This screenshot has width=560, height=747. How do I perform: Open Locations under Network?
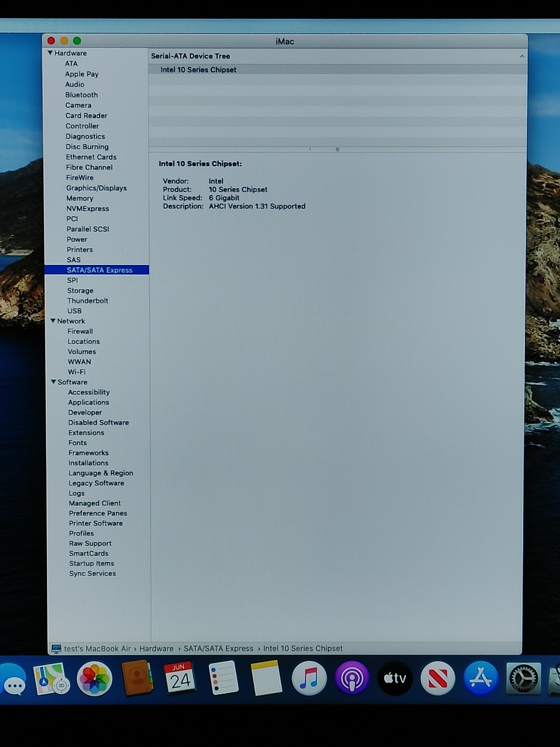coord(84,341)
